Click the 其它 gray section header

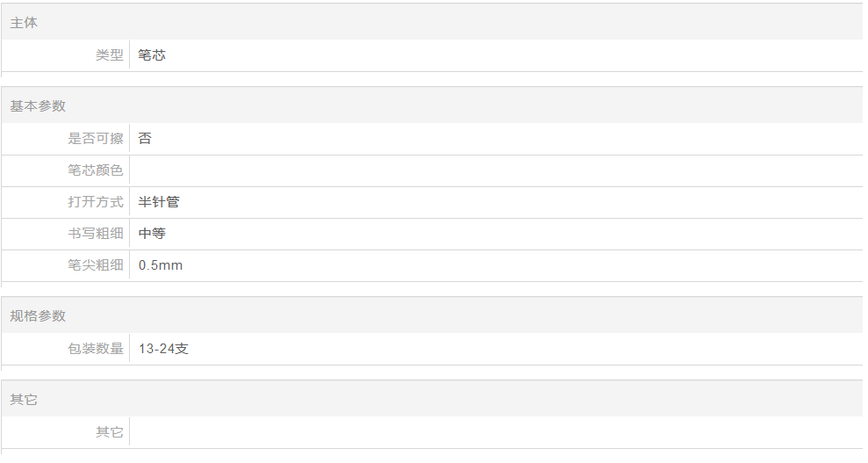tap(24, 400)
